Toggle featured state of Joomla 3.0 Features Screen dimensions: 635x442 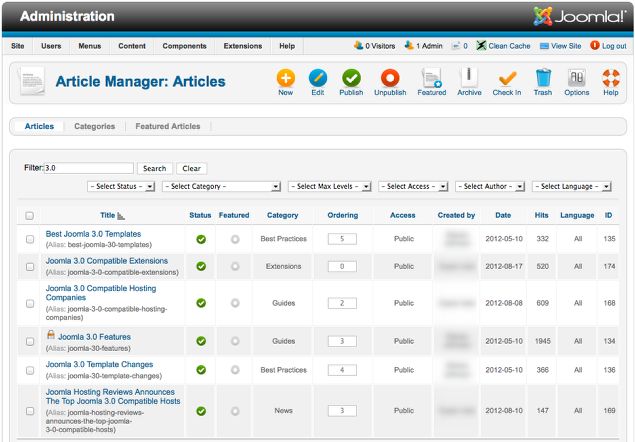[235, 341]
